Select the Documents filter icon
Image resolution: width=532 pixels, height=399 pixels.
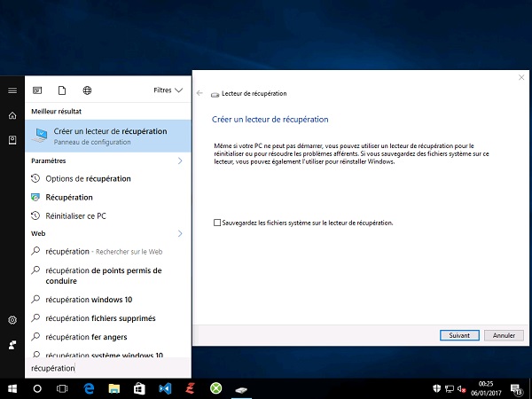[x=62, y=90]
